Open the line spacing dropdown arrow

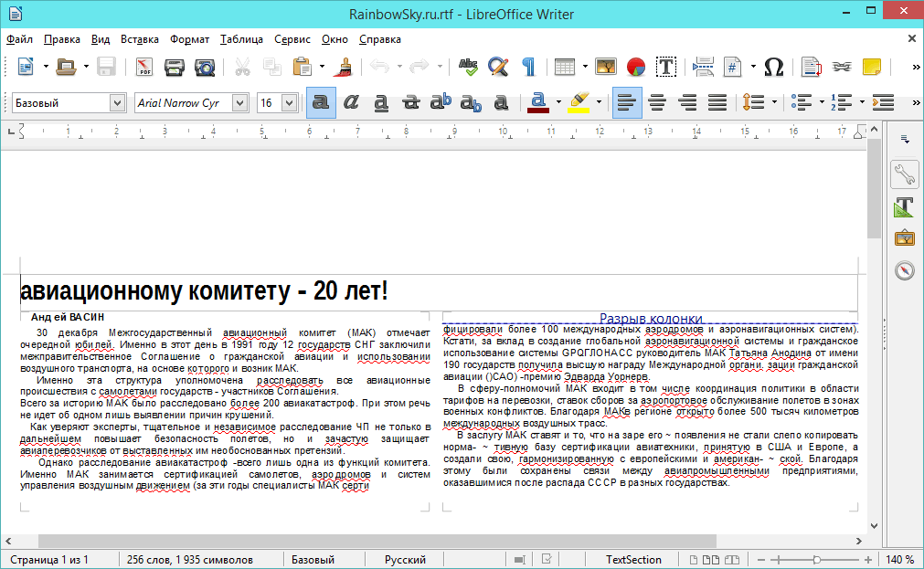click(x=774, y=102)
